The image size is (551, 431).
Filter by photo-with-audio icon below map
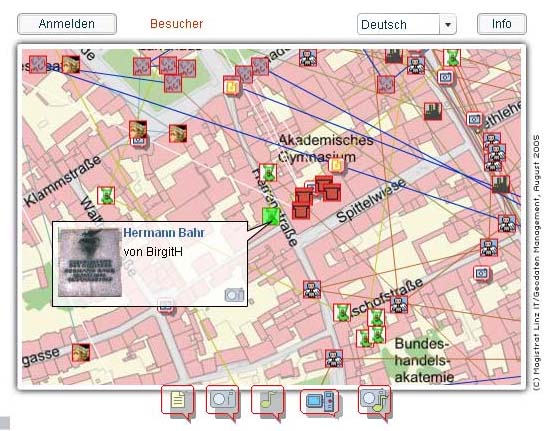click(x=375, y=400)
